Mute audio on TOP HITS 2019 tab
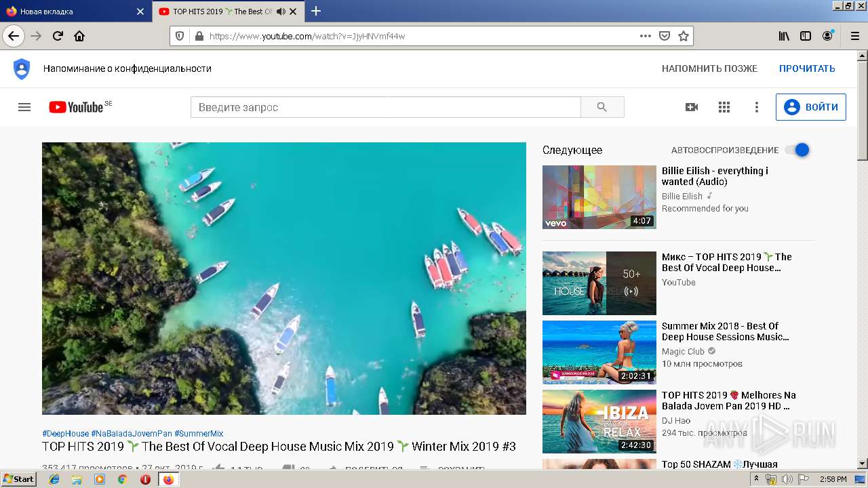868x488 pixels. click(x=281, y=12)
